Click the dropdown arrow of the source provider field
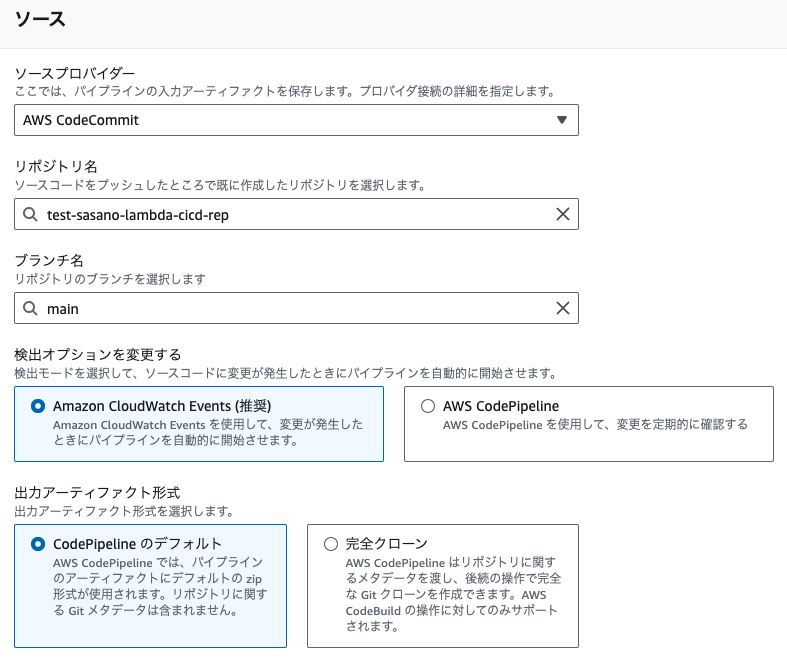Screen dimensions: 787x661 562,120
